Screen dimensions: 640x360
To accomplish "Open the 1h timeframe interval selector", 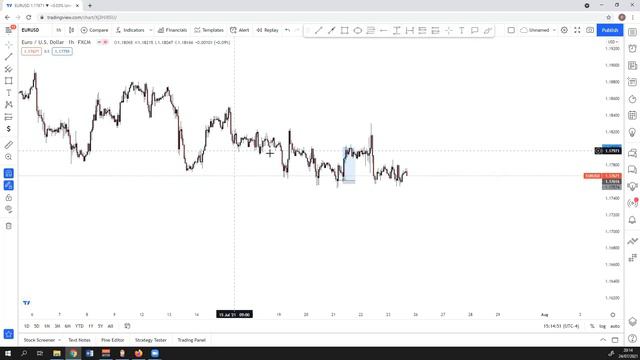I will click(58, 30).
